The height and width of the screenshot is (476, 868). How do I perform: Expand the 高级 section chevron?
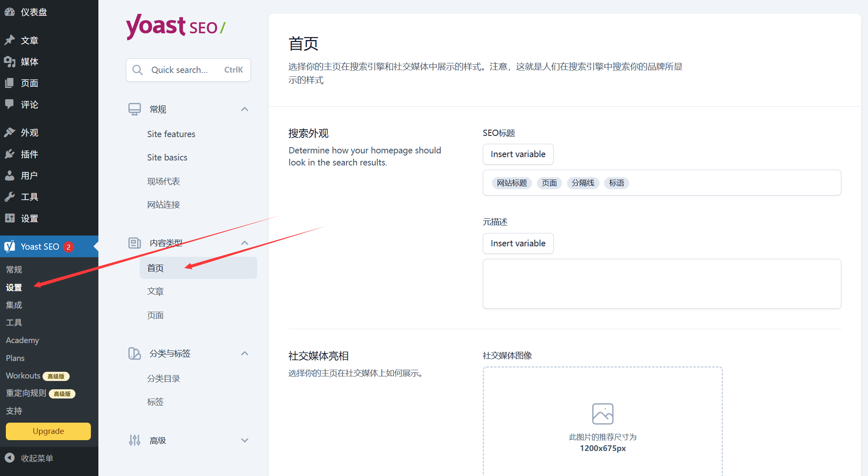click(245, 440)
